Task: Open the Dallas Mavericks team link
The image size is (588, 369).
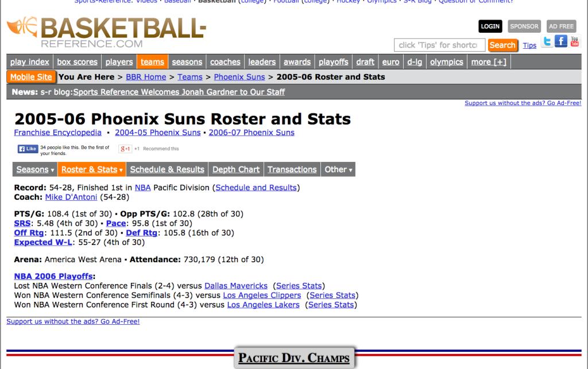Action: (236, 285)
